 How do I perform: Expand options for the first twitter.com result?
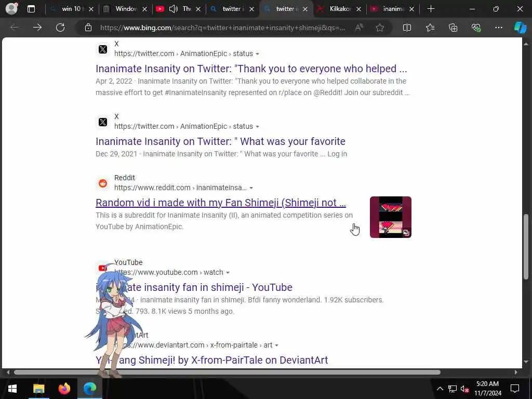click(x=258, y=54)
